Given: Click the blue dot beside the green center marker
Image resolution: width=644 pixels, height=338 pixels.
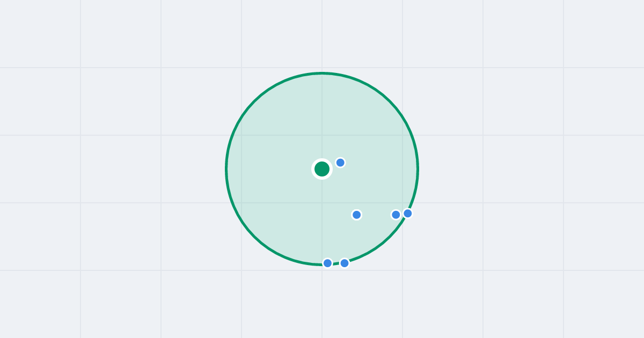Looking at the screenshot, I should (340, 163).
